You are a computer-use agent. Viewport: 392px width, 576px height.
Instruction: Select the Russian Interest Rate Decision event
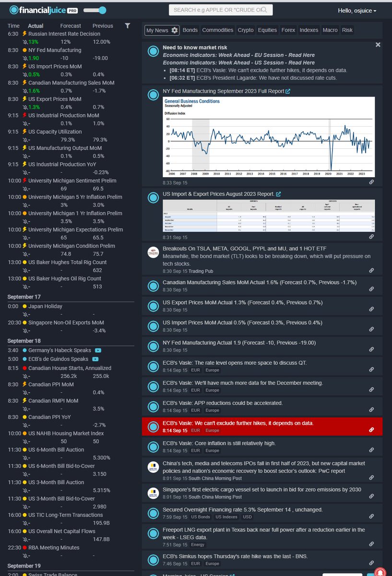[x=64, y=34]
